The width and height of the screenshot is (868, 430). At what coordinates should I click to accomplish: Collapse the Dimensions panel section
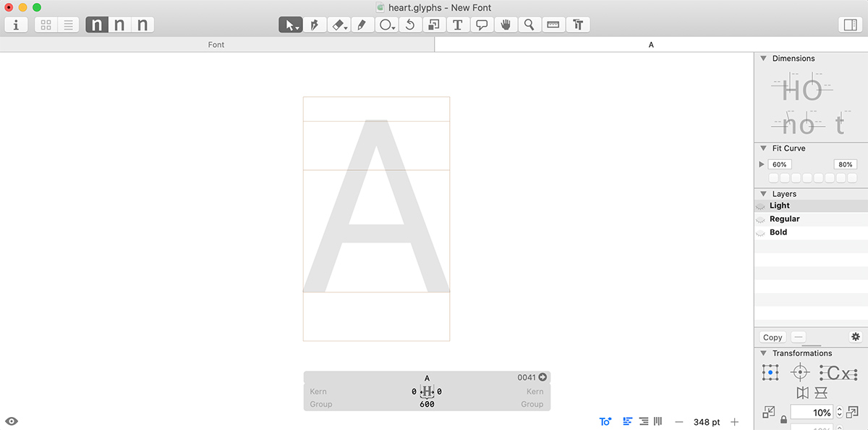coord(763,59)
